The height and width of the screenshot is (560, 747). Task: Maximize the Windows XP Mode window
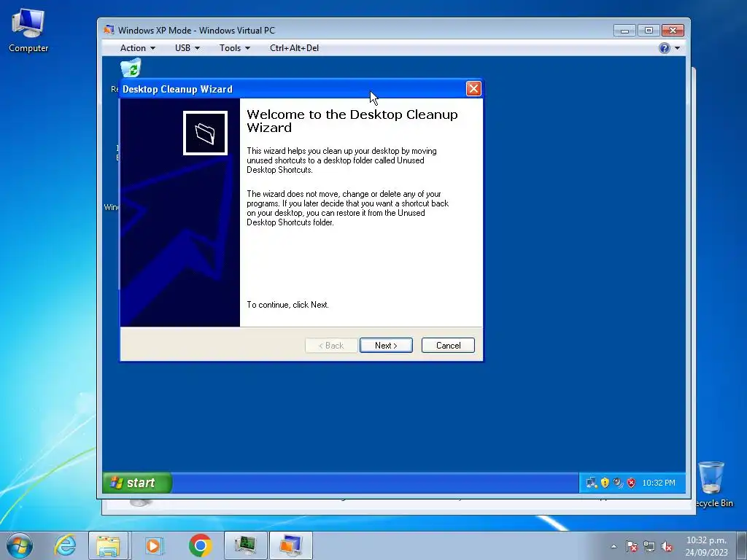click(649, 31)
